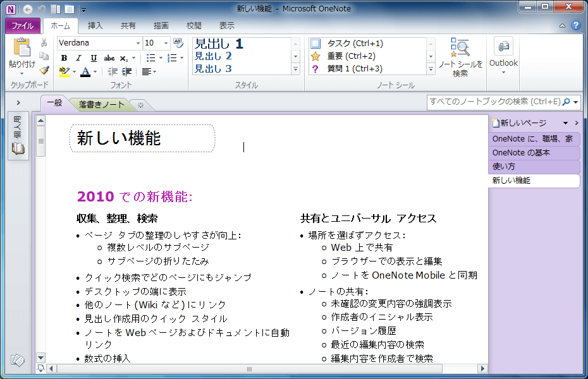Apply the 見出し 2 style

point(213,56)
